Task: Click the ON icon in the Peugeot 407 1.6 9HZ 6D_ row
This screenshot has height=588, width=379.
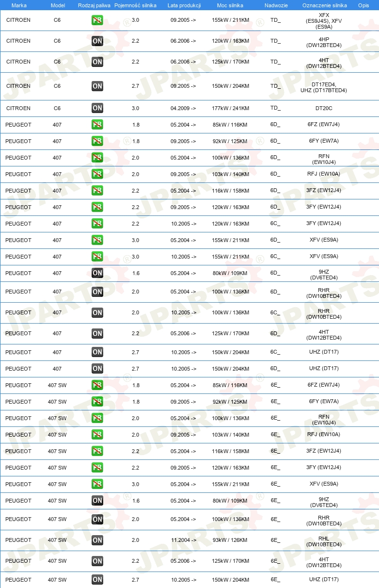Action: (97, 273)
